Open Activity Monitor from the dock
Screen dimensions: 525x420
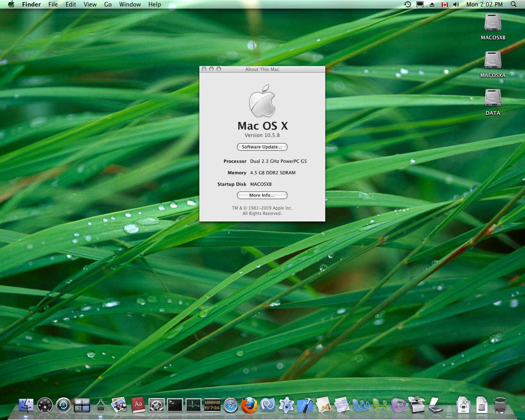(194, 405)
